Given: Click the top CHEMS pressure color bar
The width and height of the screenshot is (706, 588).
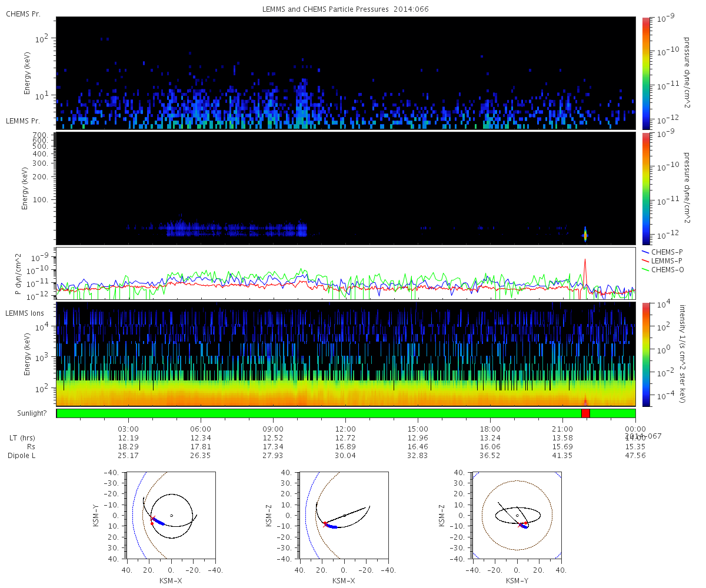Looking at the screenshot, I should (x=646, y=72).
